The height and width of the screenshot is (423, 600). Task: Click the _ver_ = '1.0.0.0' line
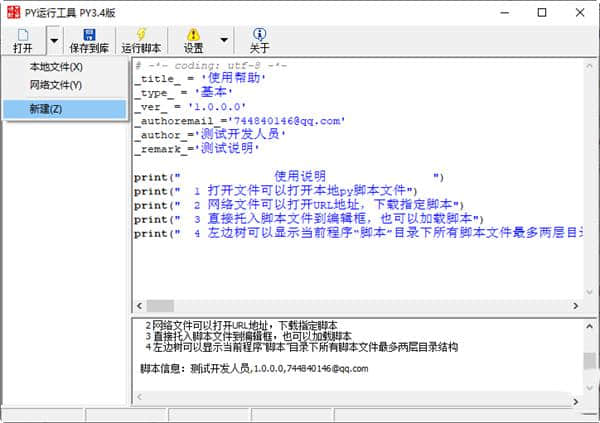pyautogui.click(x=190, y=107)
